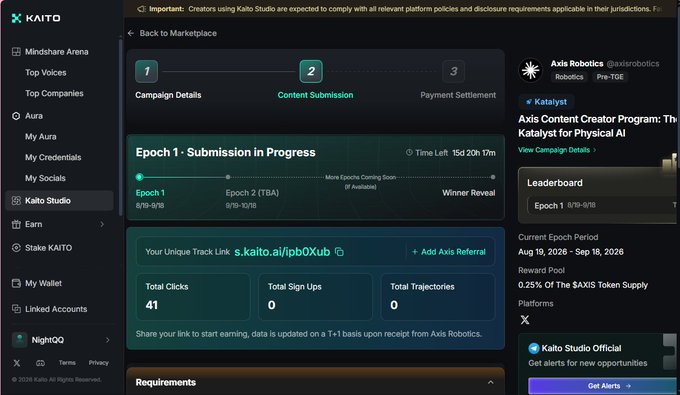Click the Epoch 1 timeline marker
The height and width of the screenshot is (395, 680).
(139, 177)
